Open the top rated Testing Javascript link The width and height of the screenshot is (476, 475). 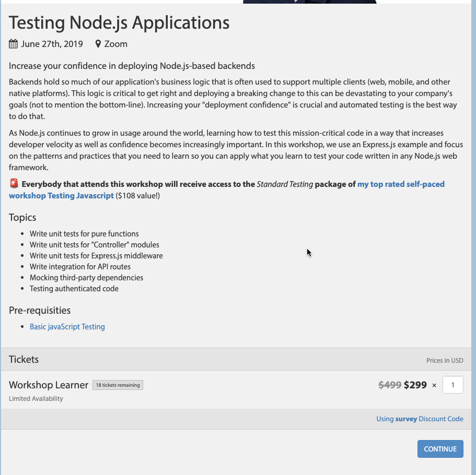(401, 184)
